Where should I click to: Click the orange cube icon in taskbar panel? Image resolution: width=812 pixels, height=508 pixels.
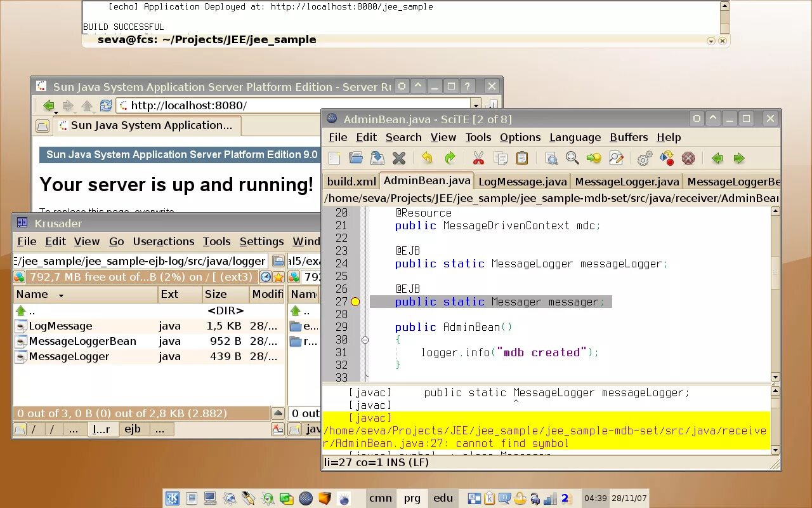(325, 498)
